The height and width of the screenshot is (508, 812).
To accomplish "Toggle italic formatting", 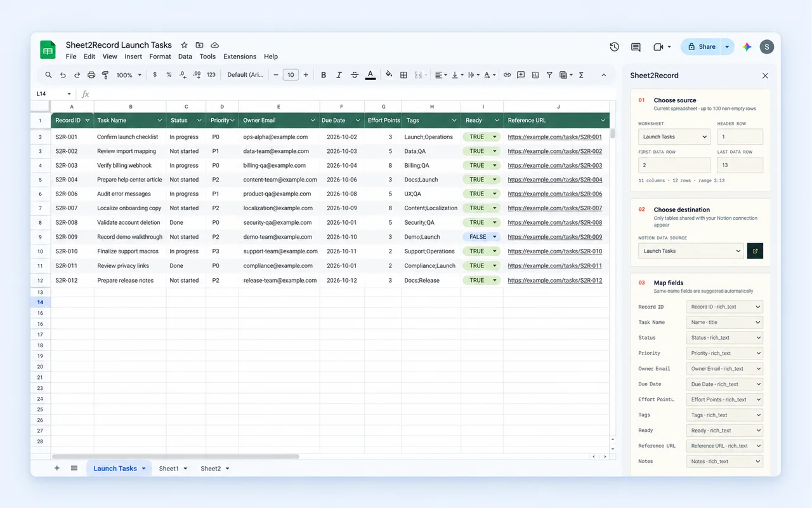I will coord(339,75).
